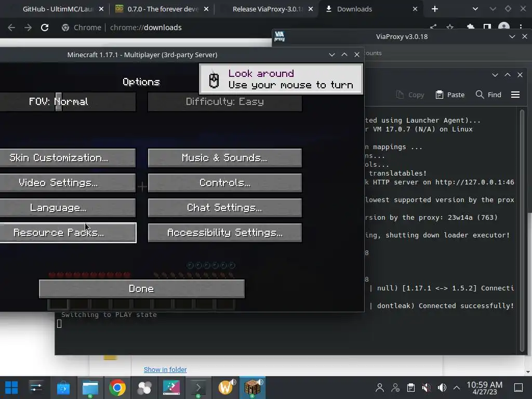Open Chat Settings in Minecraft
This screenshot has width=532, height=399.
[224, 208]
